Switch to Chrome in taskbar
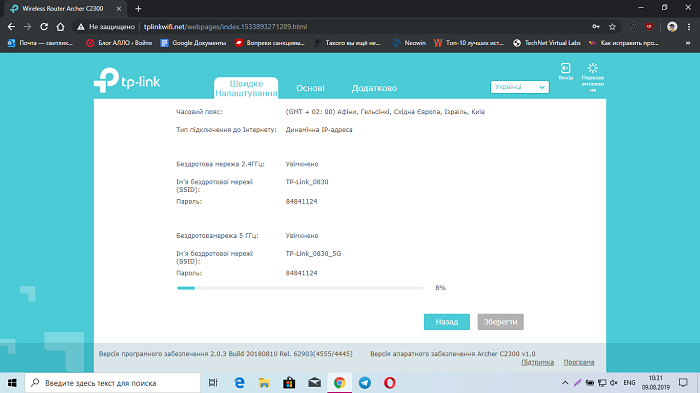 pos(339,383)
